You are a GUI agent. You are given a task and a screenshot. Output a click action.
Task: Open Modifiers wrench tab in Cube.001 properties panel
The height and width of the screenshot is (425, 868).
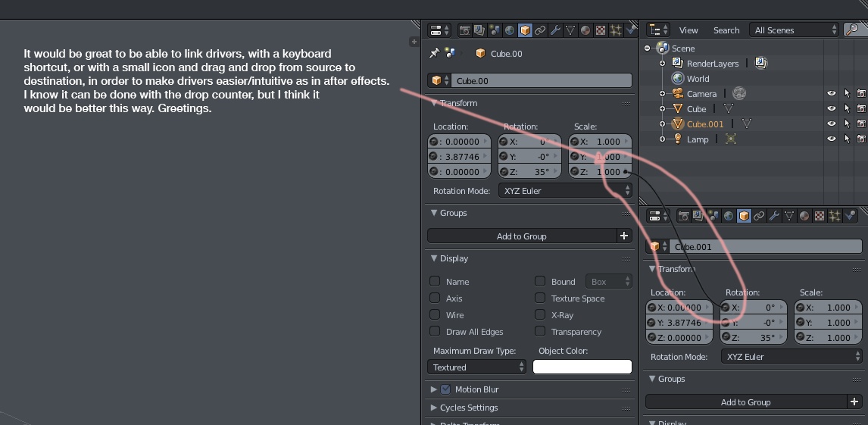774,216
